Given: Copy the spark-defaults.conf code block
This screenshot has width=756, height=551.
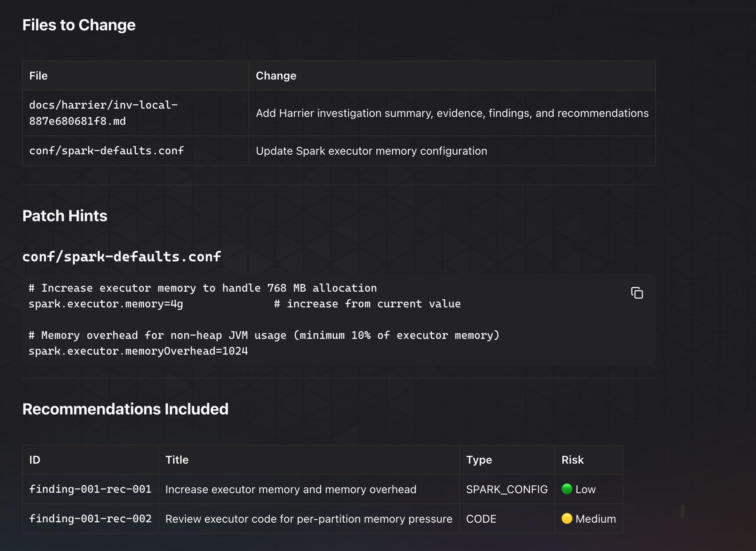Looking at the screenshot, I should 637,293.
